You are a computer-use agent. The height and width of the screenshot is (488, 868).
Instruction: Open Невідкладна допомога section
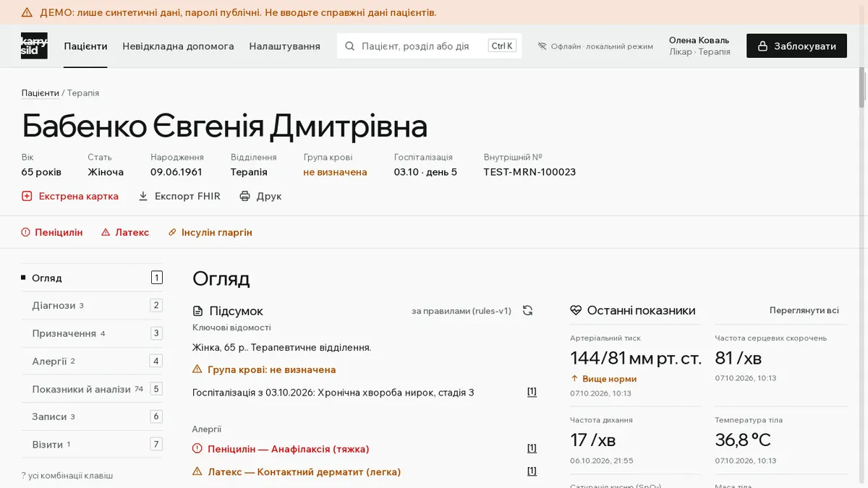coord(178,46)
